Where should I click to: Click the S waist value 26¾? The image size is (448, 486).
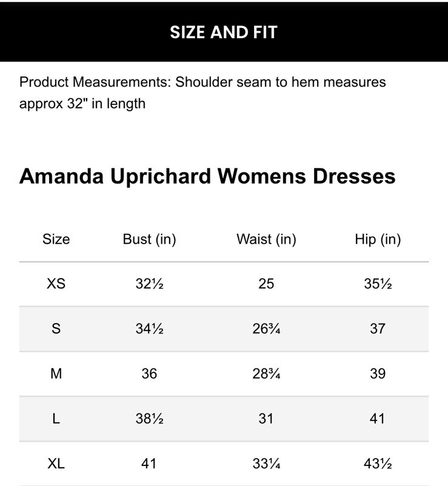[266, 328]
